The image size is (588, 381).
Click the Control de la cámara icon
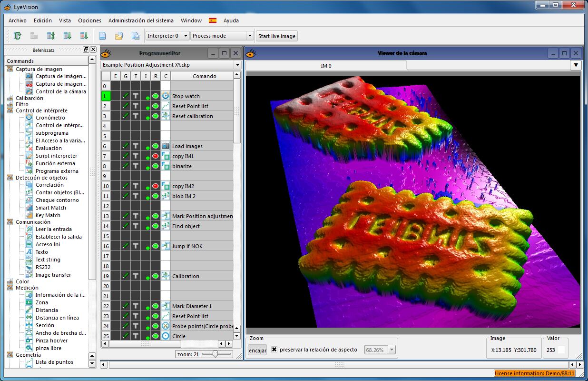click(x=29, y=91)
